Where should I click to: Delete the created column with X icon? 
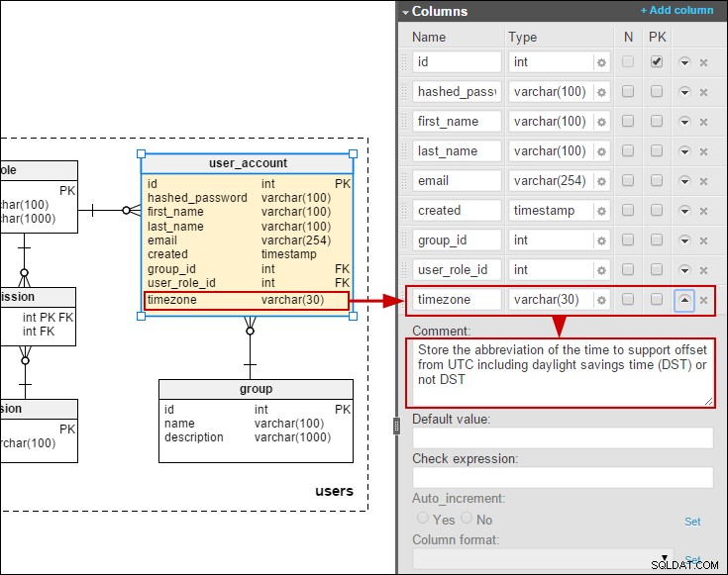pos(703,211)
